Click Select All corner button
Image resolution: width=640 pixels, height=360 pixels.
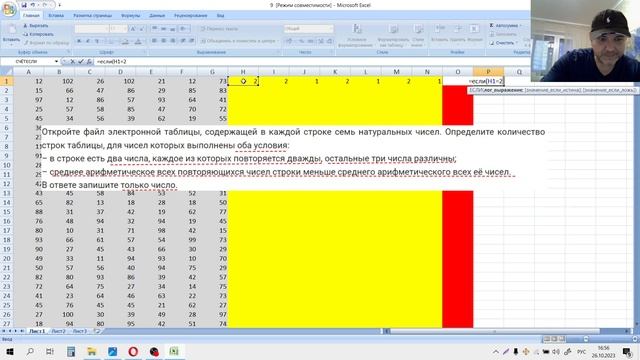click(x=7, y=72)
